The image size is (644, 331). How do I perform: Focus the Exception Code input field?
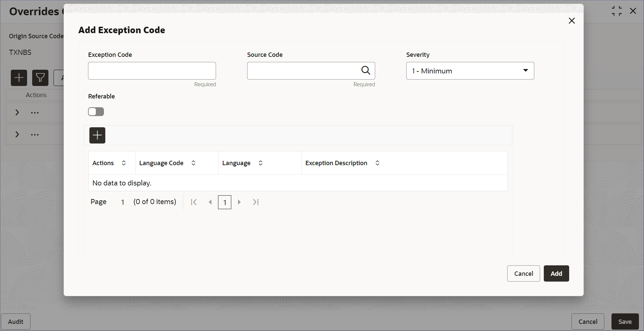pyautogui.click(x=152, y=71)
